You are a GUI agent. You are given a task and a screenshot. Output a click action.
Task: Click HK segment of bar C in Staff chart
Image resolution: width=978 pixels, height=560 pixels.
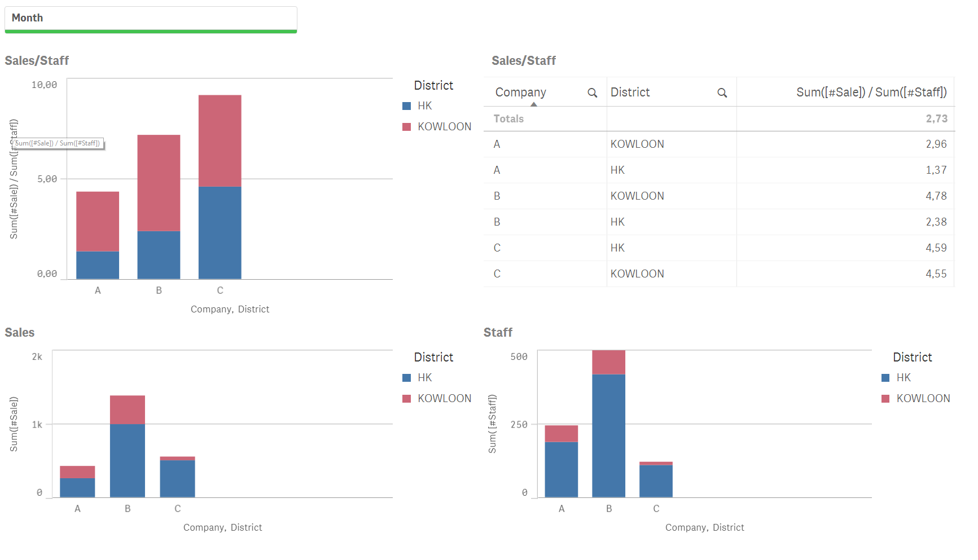tap(656, 481)
